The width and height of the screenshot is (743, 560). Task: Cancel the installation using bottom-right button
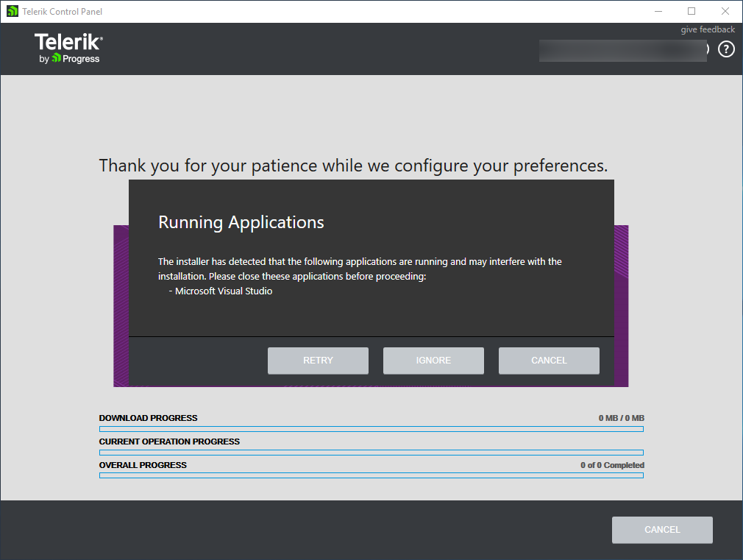click(x=662, y=530)
